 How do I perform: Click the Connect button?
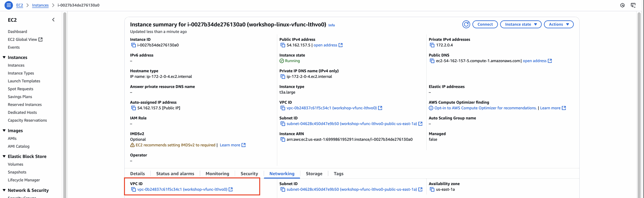coord(485,24)
